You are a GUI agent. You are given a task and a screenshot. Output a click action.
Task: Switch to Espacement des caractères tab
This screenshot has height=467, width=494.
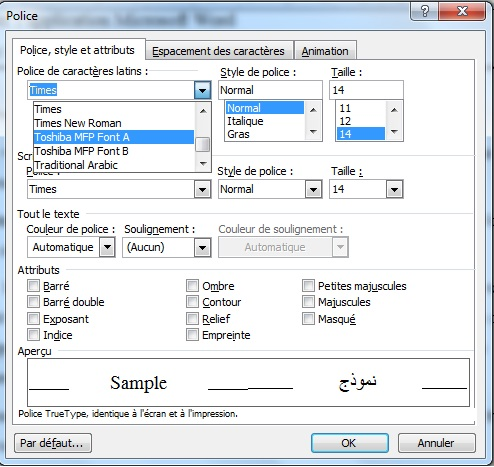[x=218, y=51]
